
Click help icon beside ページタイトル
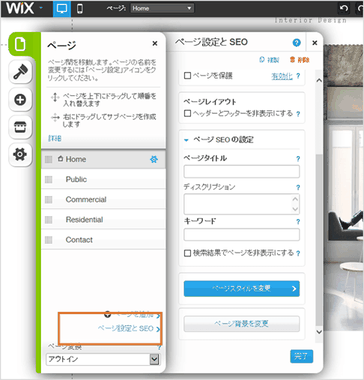coord(298,159)
